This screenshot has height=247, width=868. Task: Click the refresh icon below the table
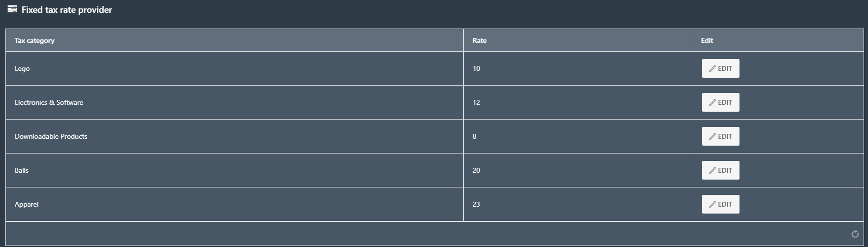click(855, 234)
